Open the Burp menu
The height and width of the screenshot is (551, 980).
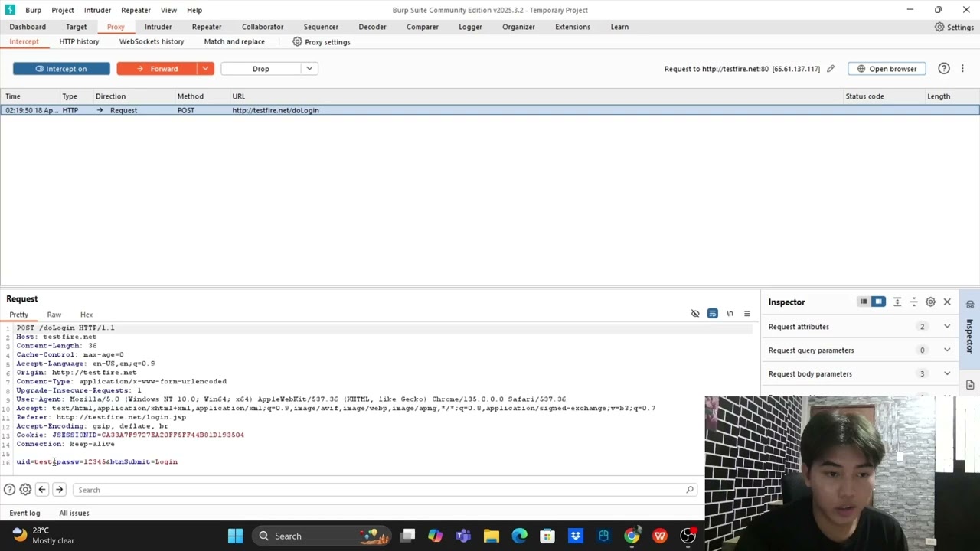[33, 10]
